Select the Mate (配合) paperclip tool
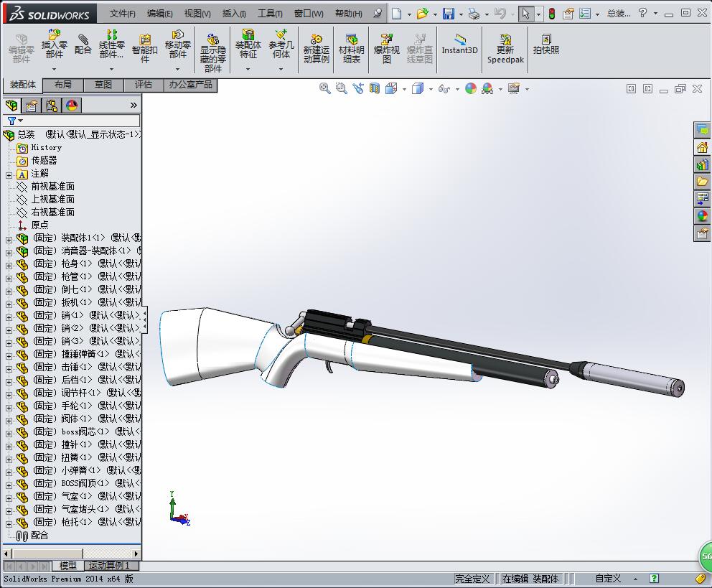 [83, 45]
